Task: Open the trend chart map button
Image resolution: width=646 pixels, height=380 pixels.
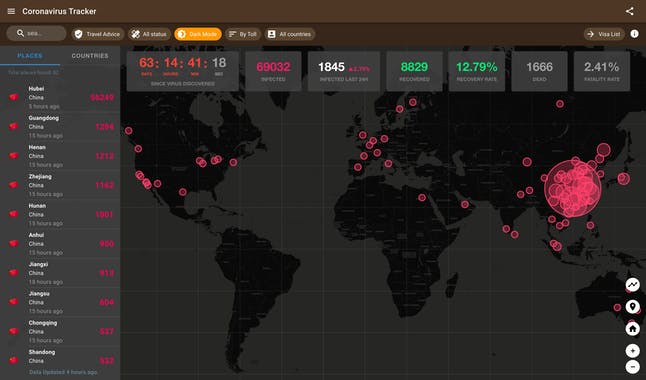Action: pyautogui.click(x=632, y=284)
